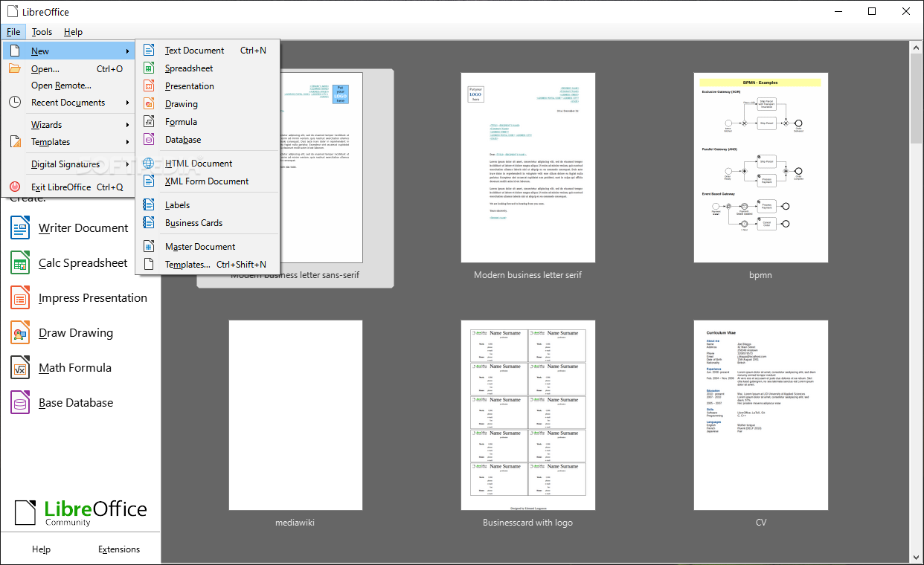Click the Spreadsheet icon in New submenu
The height and width of the screenshot is (565, 924).
coord(149,68)
